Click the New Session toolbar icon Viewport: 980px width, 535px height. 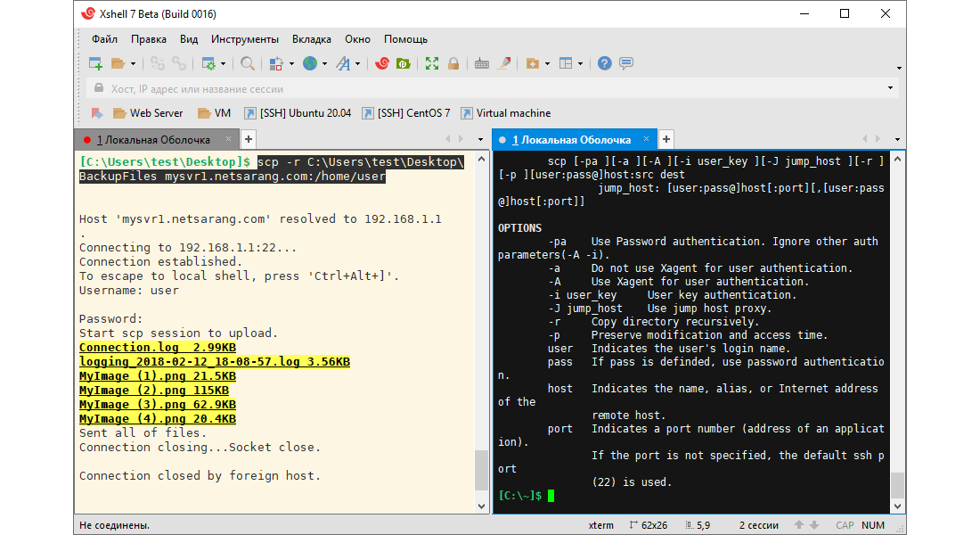tap(95, 63)
